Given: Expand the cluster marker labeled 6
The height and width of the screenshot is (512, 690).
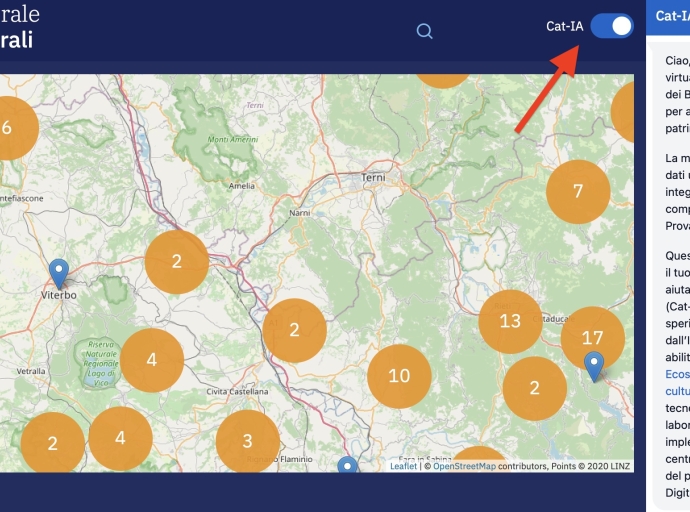Looking at the screenshot, I should click(x=8, y=127).
